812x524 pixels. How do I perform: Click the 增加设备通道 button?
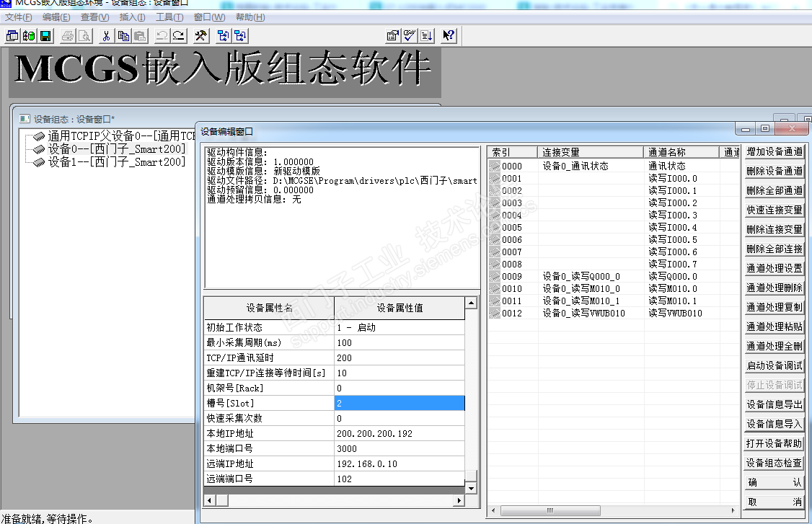775,151
